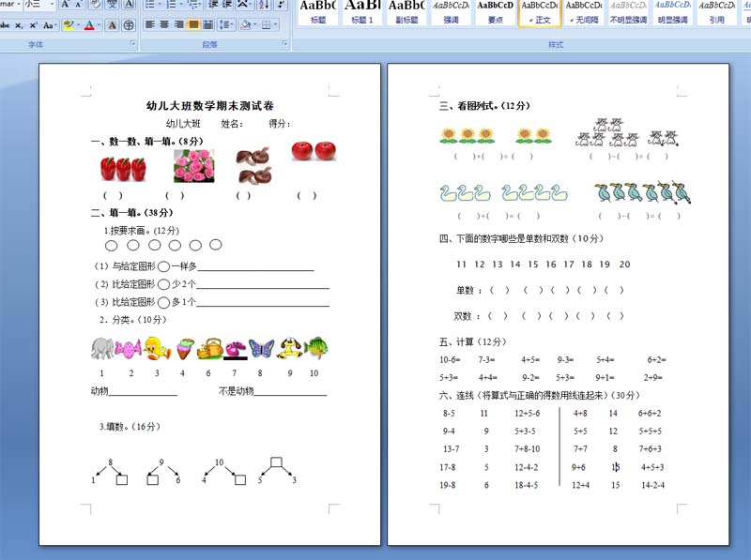Apply red font color

pyautogui.click(x=89, y=25)
